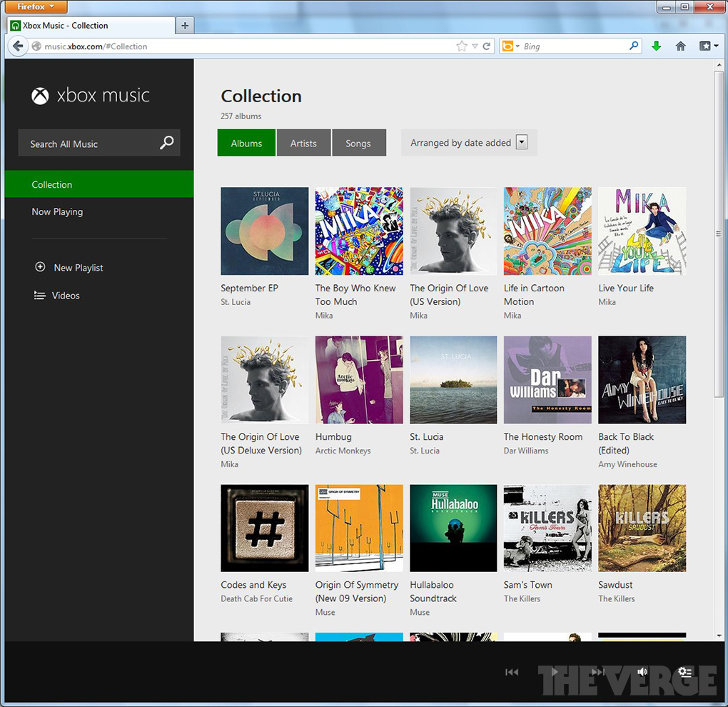
Task: Reload the page using the refresh icon
Action: click(x=487, y=46)
